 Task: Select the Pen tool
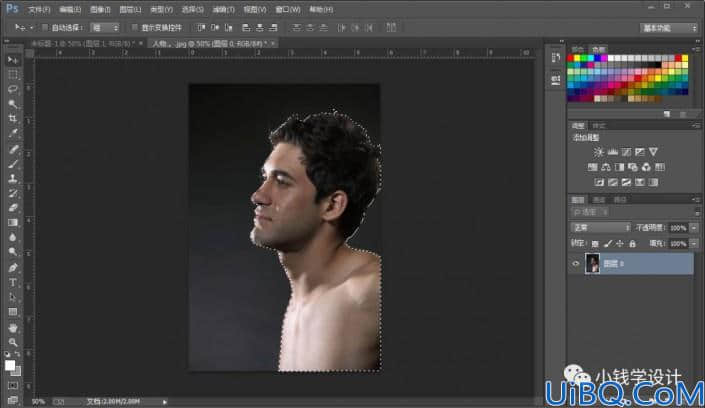[x=13, y=268]
